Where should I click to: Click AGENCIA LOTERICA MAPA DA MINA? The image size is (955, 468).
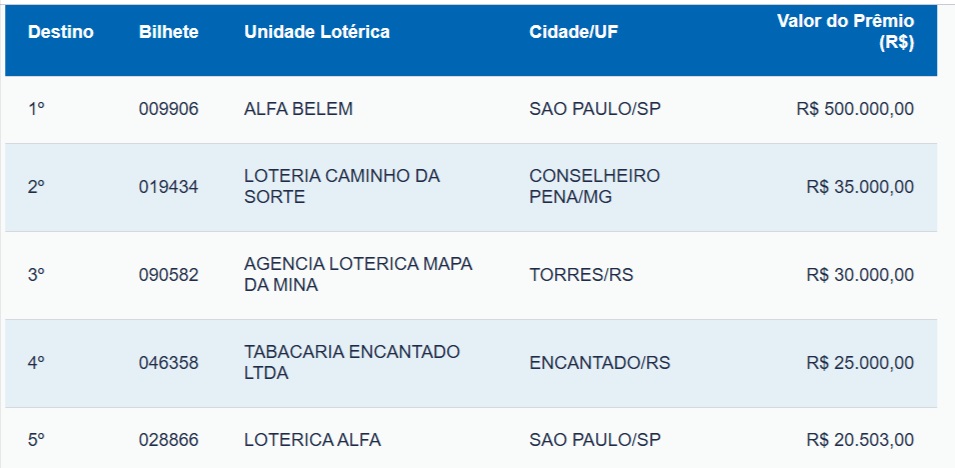(x=357, y=275)
